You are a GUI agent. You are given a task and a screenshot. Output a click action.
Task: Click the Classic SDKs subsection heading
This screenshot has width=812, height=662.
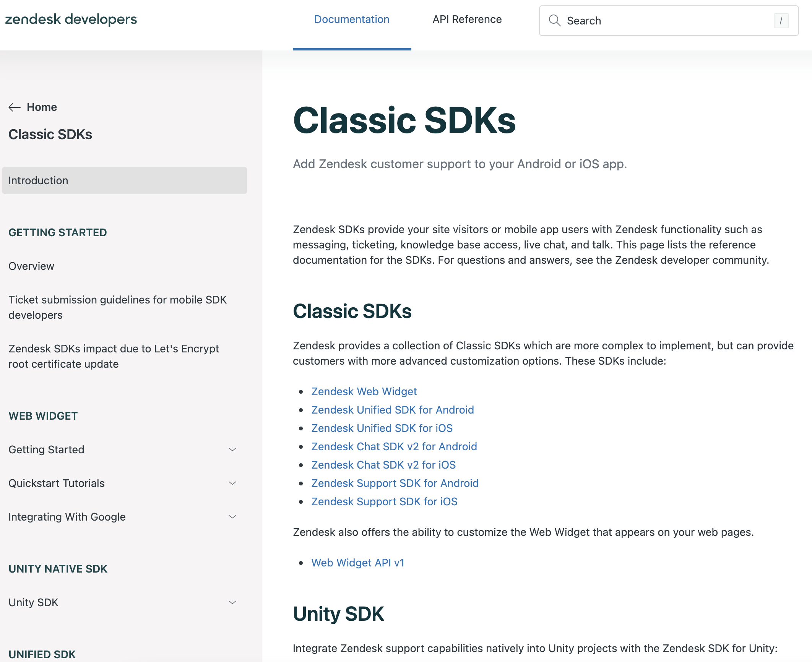352,311
